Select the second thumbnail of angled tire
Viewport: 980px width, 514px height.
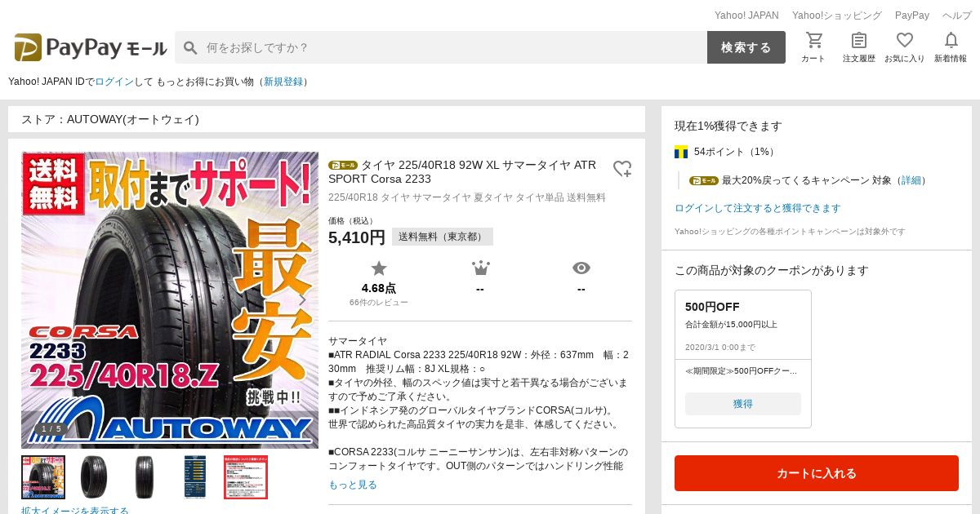(94, 477)
